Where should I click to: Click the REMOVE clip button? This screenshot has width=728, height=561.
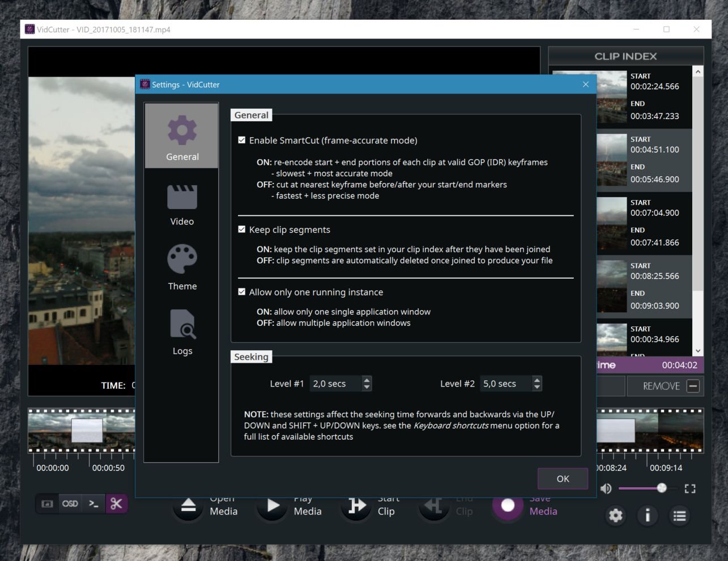click(x=665, y=386)
